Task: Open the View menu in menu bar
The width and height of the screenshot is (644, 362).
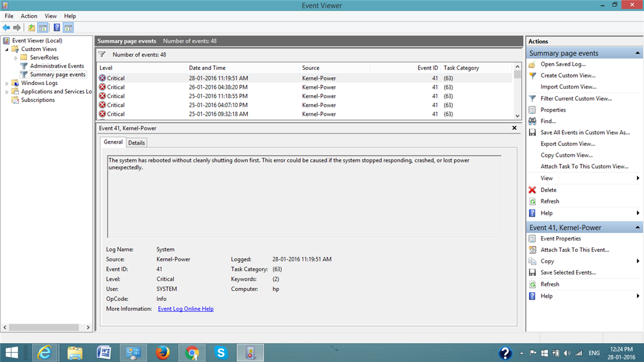Action: coord(50,16)
